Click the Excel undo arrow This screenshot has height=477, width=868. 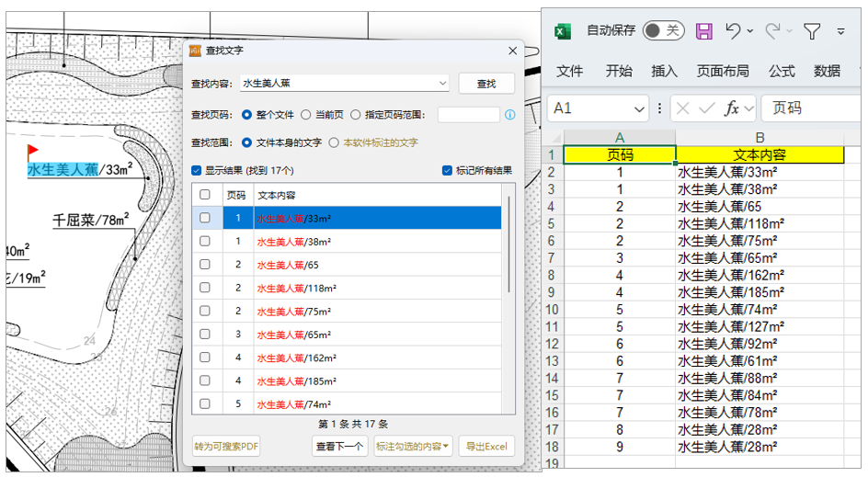point(733,31)
